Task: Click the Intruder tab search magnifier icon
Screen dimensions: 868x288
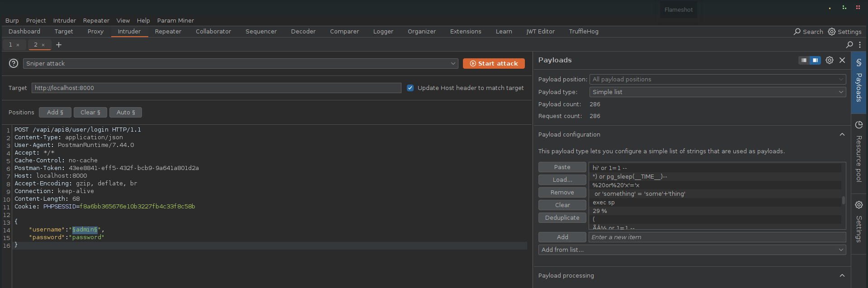Action: click(849, 45)
